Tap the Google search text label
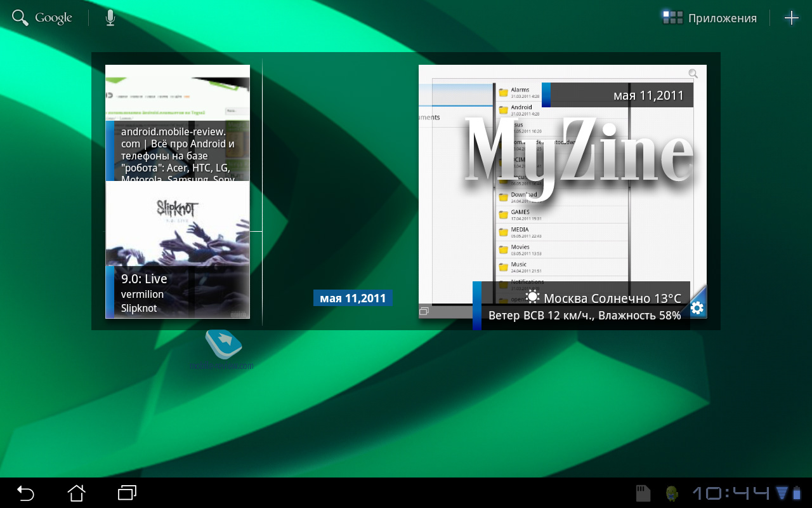Image resolution: width=812 pixels, height=508 pixels. click(53, 18)
